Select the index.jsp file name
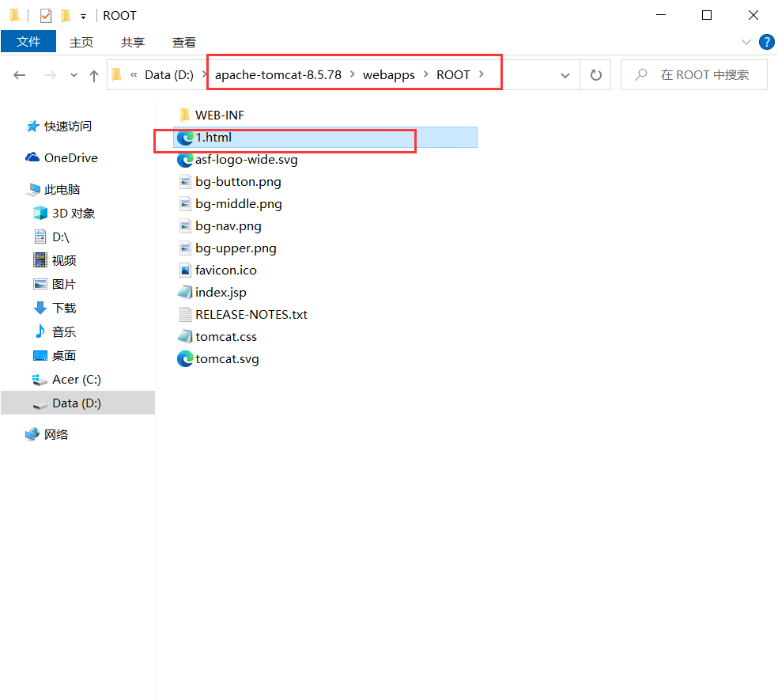778x700 pixels. point(221,293)
